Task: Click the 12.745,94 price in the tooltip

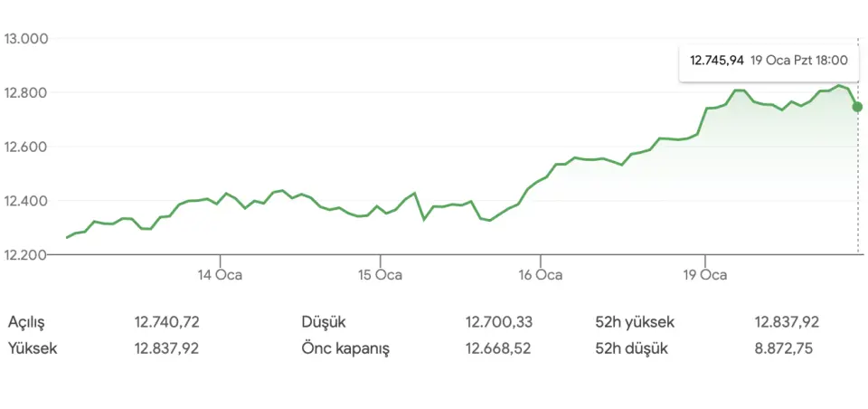Action: [x=717, y=61]
